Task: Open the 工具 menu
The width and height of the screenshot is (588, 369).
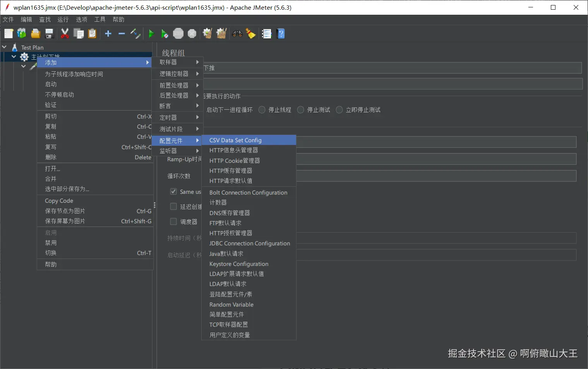Action: point(100,19)
